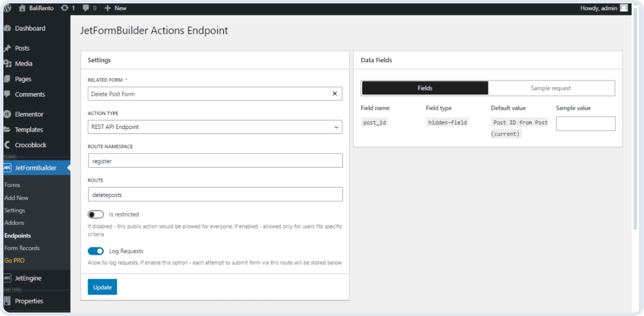Open the Go PRO link

[14, 260]
